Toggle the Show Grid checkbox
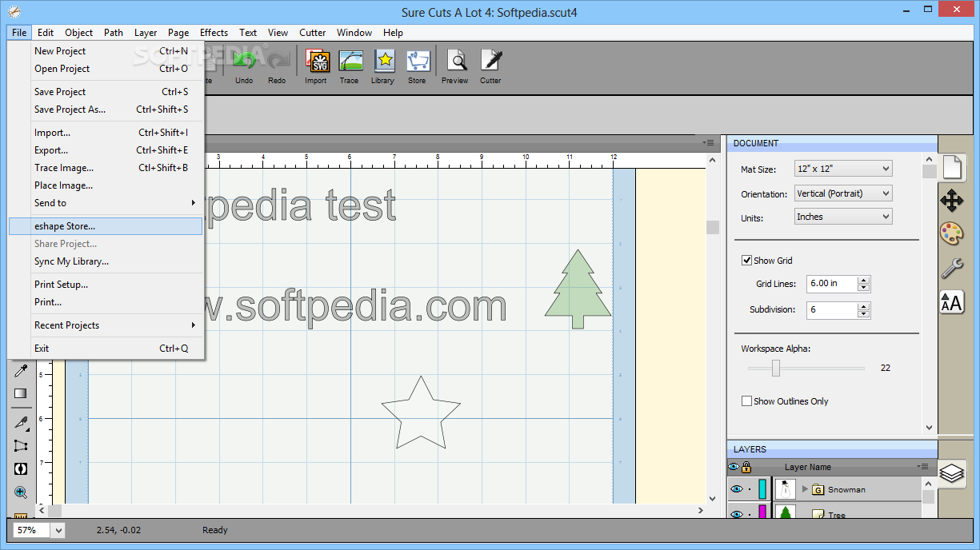 746,261
